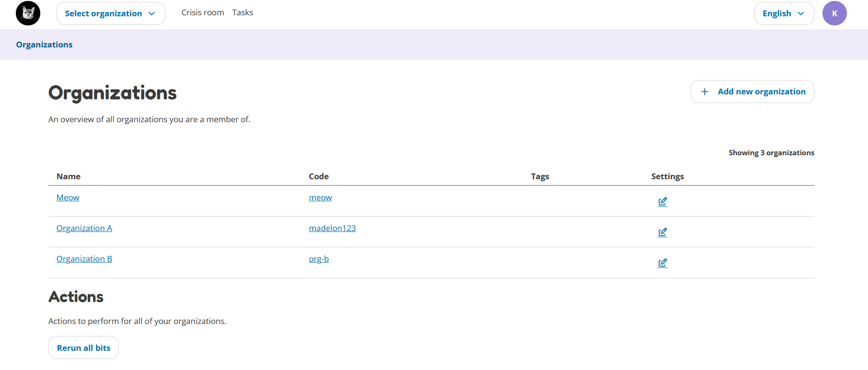Viewport: 868px width, 370px height.
Task: Open the Meow organization link
Action: tap(68, 197)
